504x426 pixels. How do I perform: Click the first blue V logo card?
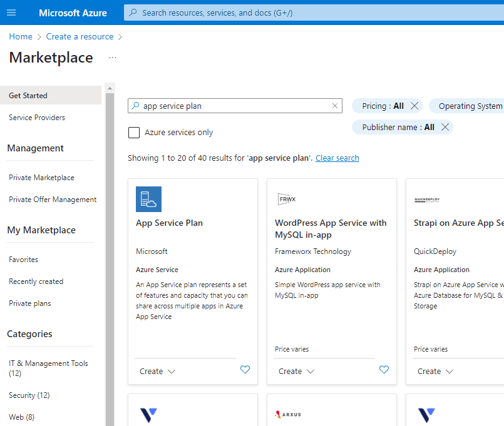pos(148,415)
